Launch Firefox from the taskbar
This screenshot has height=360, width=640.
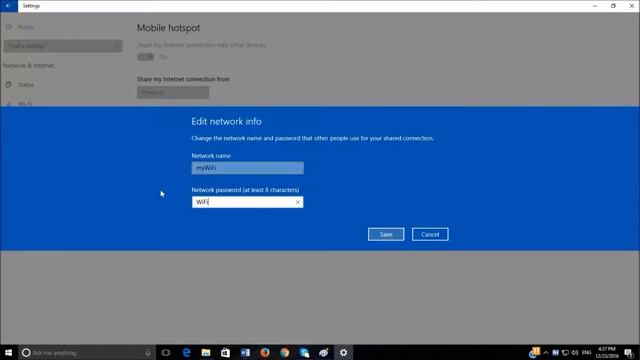pos(264,353)
